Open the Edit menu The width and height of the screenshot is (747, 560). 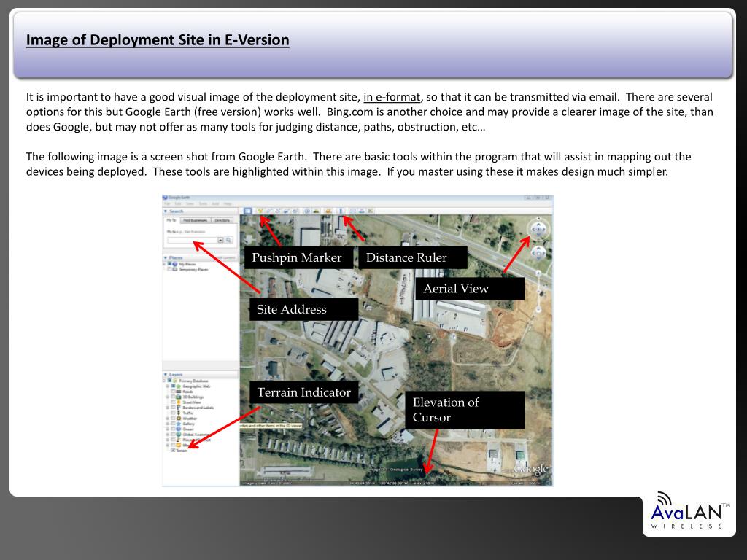[x=178, y=204]
